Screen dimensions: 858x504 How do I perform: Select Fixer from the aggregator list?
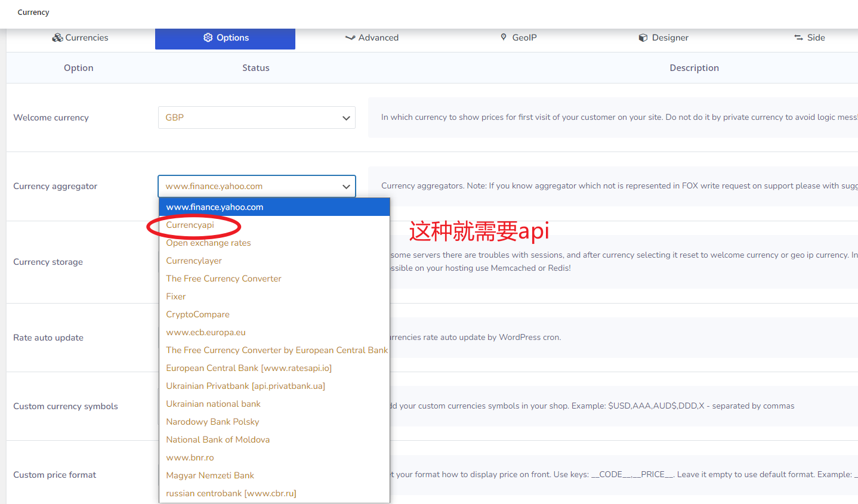click(175, 296)
